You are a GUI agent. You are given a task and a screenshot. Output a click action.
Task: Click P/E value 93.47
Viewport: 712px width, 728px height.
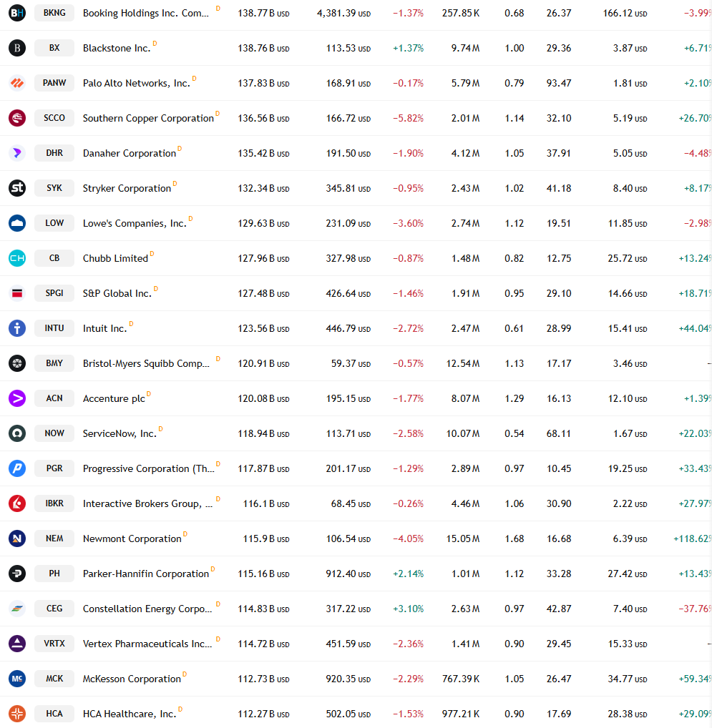coord(559,83)
